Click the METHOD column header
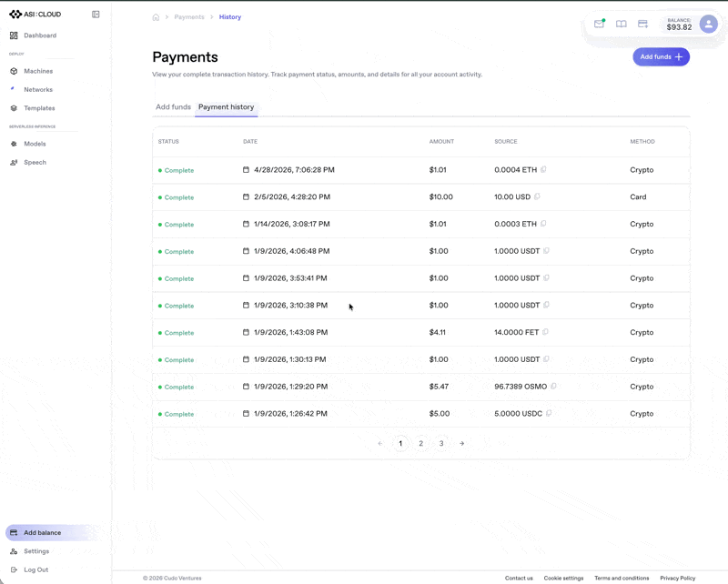The width and height of the screenshot is (728, 584). click(642, 142)
